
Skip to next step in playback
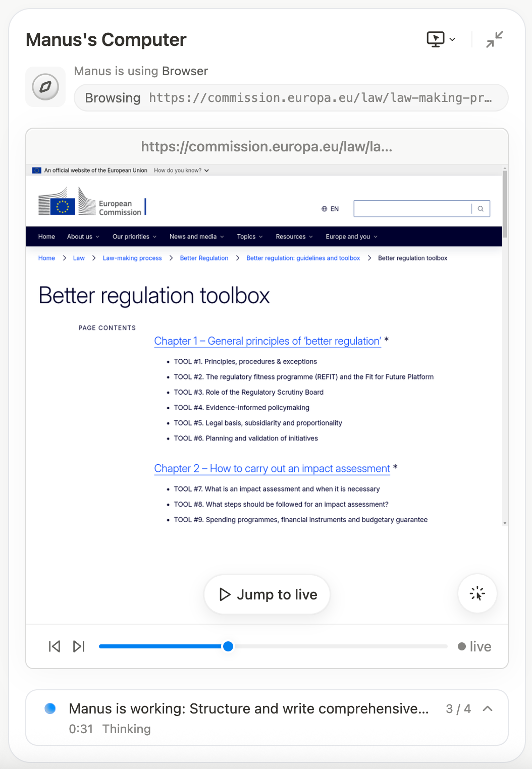[79, 646]
